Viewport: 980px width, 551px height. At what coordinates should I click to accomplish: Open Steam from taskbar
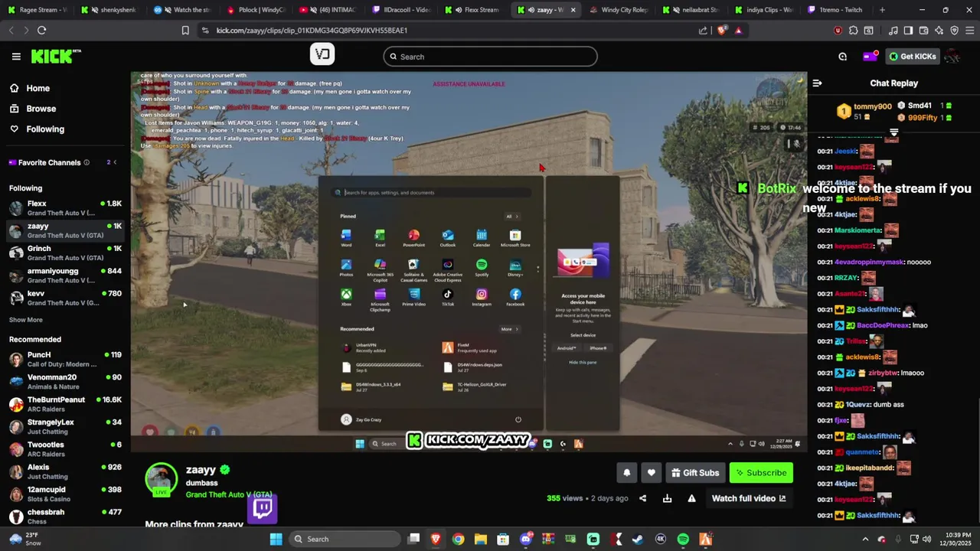point(638,539)
